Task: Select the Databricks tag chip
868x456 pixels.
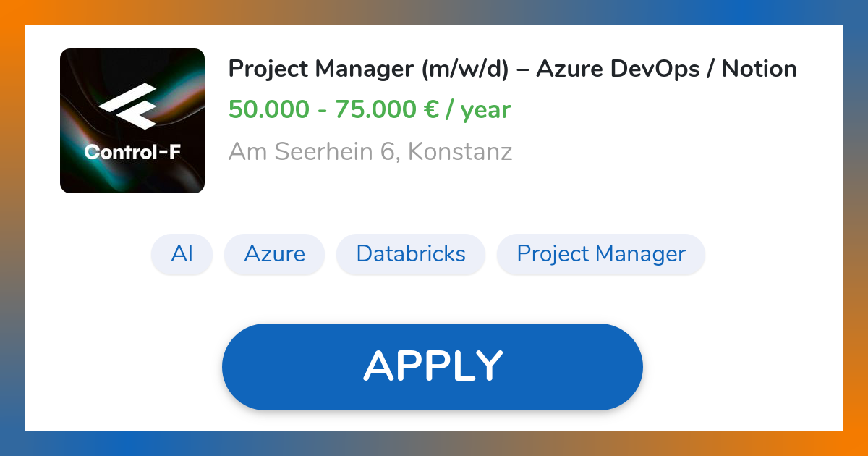Action: click(411, 254)
